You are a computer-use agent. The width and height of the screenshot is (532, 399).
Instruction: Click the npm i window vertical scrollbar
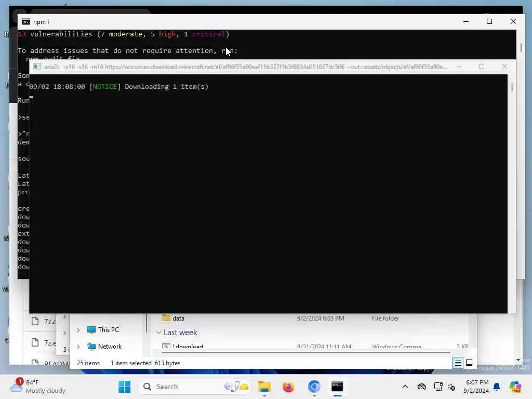(521, 47)
